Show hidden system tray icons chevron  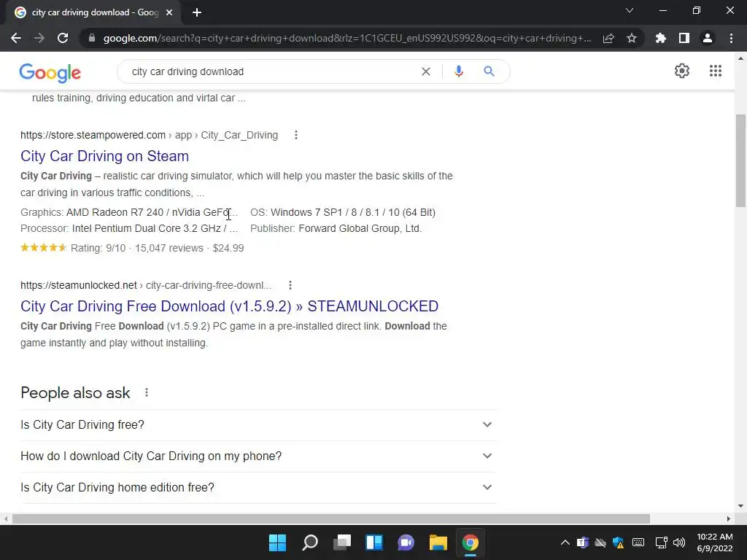[x=565, y=542]
